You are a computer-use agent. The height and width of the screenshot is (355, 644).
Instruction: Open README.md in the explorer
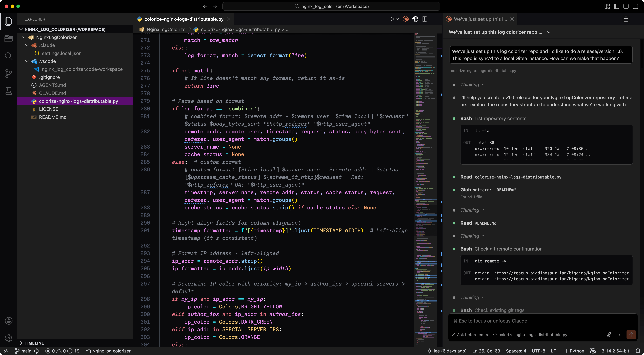coord(52,117)
